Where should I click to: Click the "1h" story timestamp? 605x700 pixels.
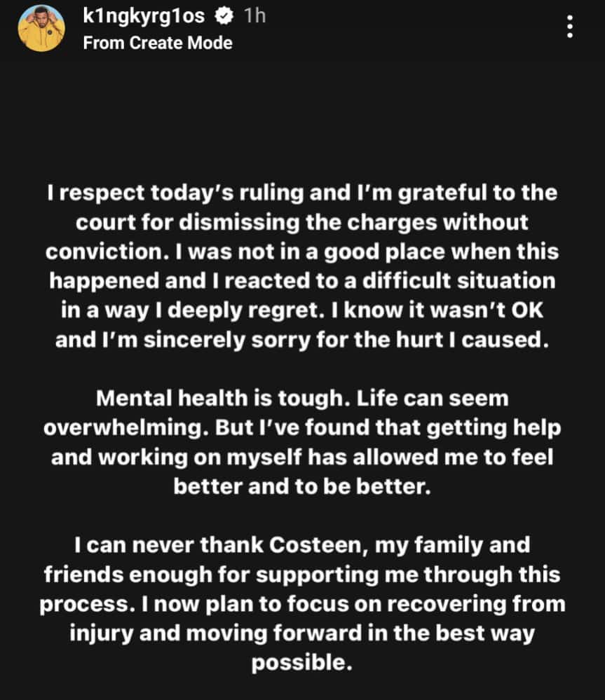tap(254, 17)
